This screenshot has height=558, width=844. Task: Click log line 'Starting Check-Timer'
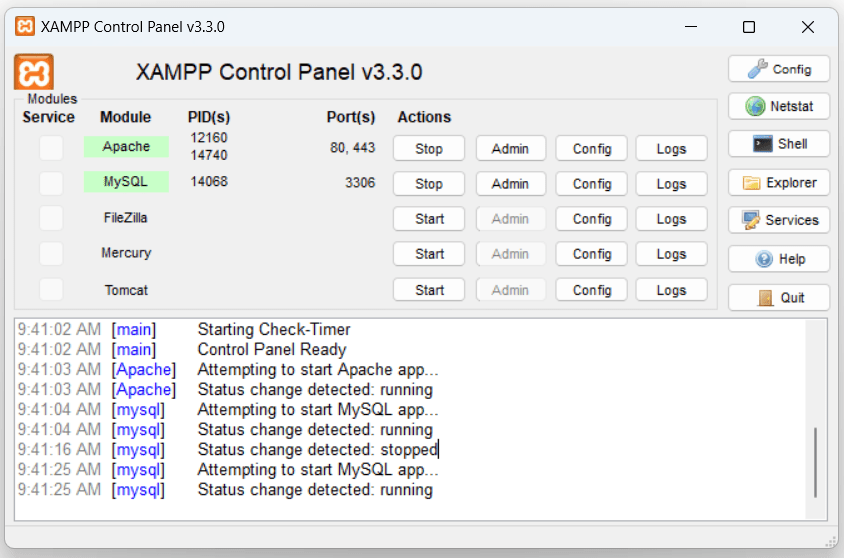274,329
